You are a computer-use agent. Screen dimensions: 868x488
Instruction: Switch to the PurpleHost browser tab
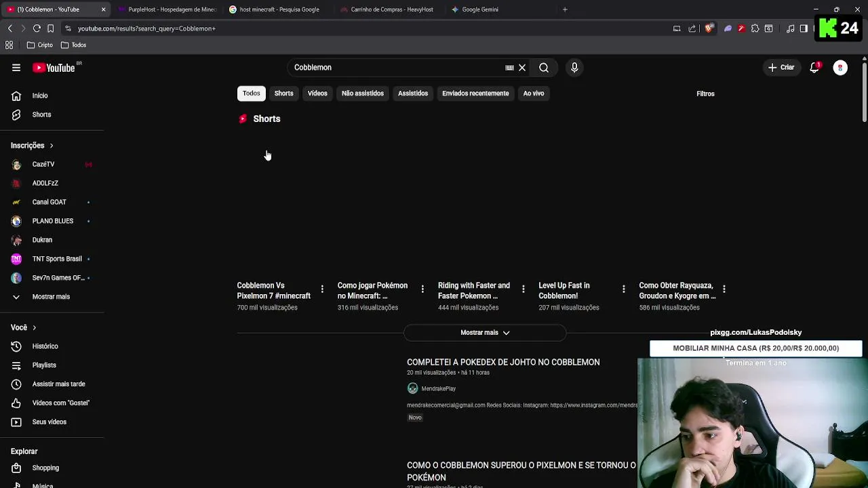(167, 9)
